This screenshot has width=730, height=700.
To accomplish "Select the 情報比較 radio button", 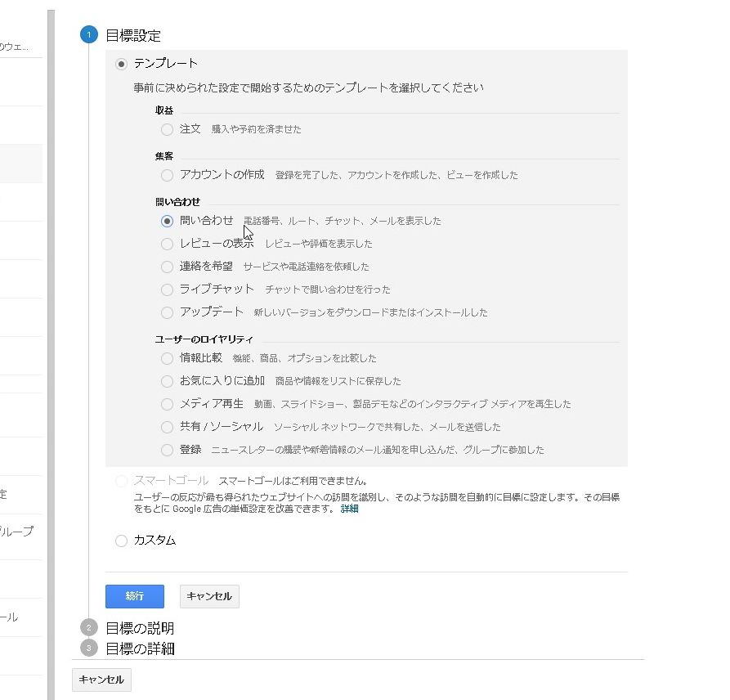I will [168, 358].
